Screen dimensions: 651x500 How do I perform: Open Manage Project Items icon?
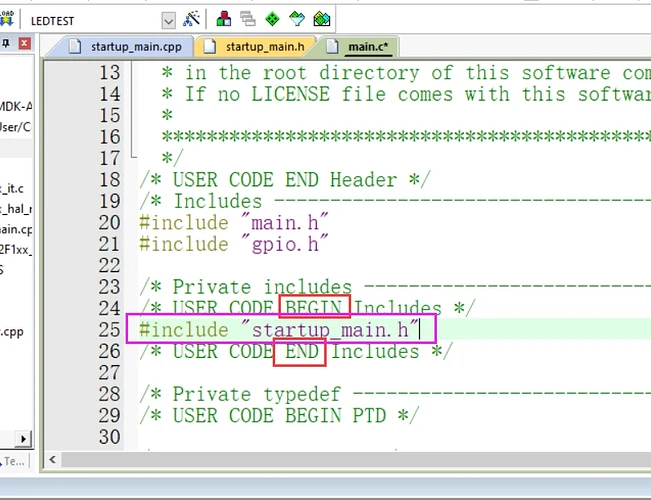pyautogui.click(x=224, y=19)
